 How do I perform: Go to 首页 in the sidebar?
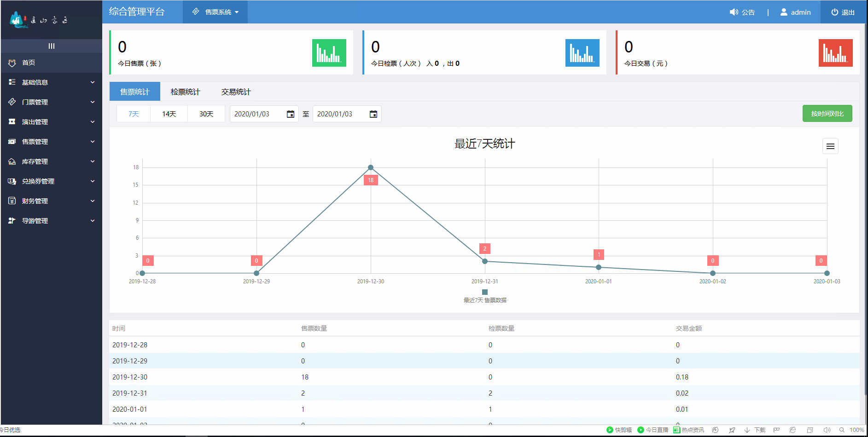pyautogui.click(x=29, y=63)
